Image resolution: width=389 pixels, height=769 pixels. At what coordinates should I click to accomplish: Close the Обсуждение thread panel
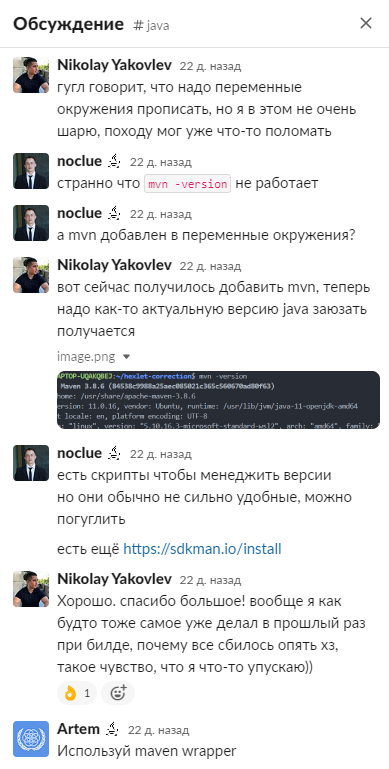(x=366, y=23)
